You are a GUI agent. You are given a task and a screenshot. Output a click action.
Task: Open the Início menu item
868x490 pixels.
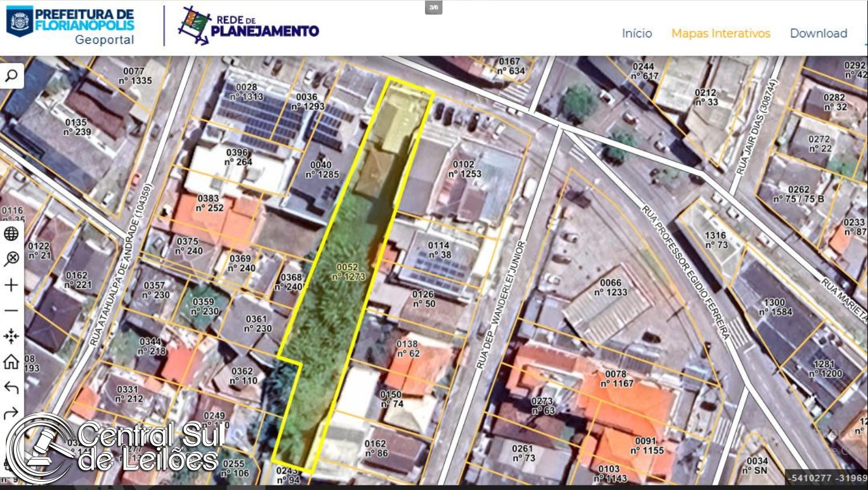[637, 33]
